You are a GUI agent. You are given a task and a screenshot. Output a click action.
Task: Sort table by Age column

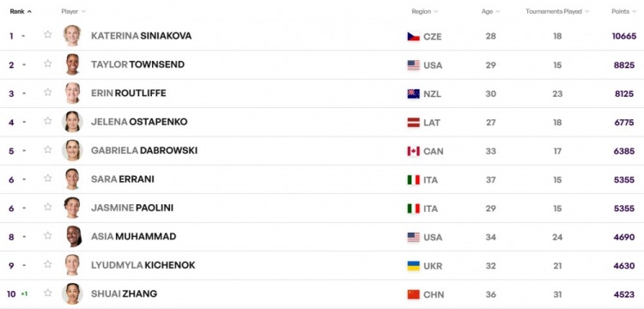tap(491, 11)
